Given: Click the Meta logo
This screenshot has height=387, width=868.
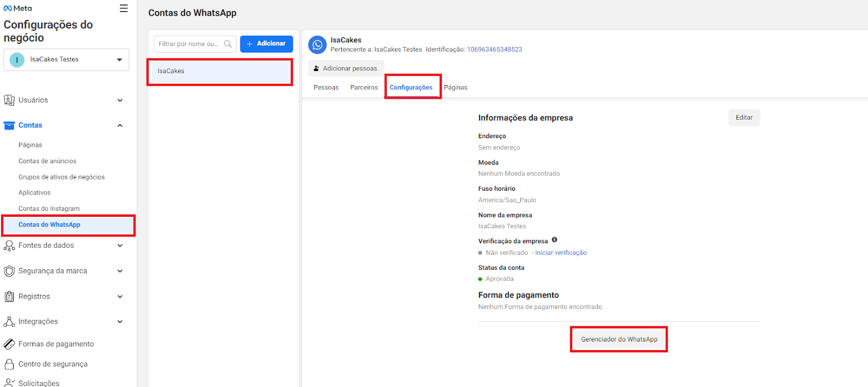Looking at the screenshot, I should point(17,8).
